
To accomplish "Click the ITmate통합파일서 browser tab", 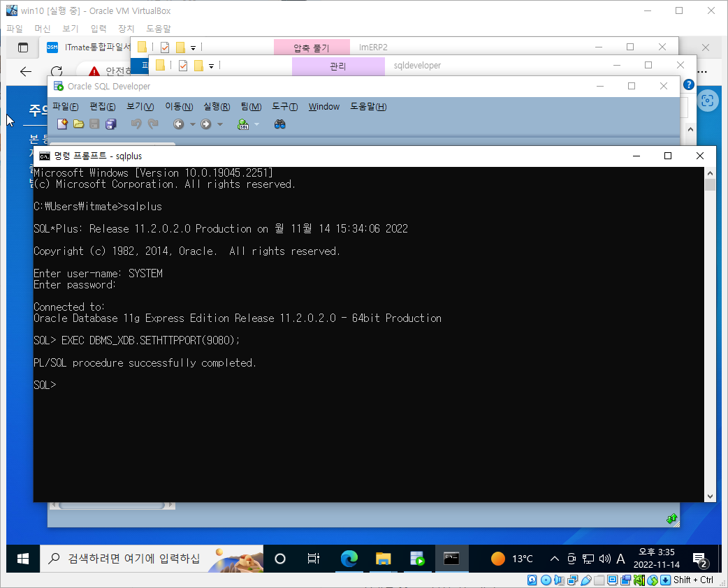I will coord(88,47).
